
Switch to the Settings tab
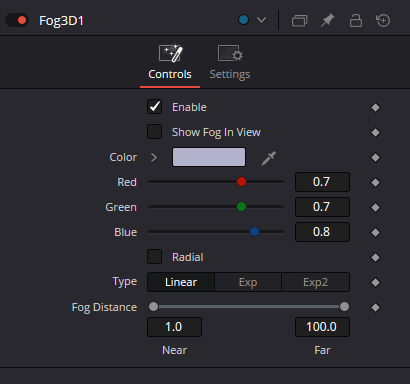click(x=230, y=63)
